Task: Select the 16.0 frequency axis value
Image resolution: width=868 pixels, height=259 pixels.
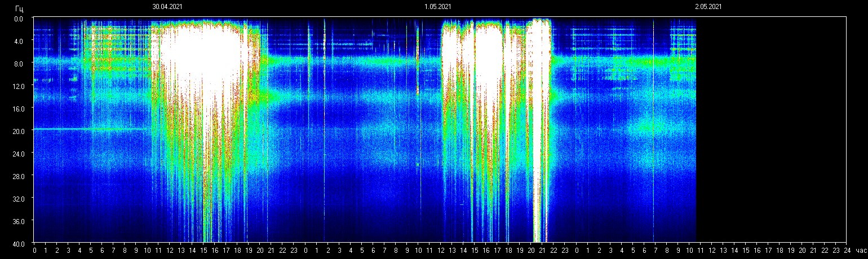Action: click(x=17, y=109)
